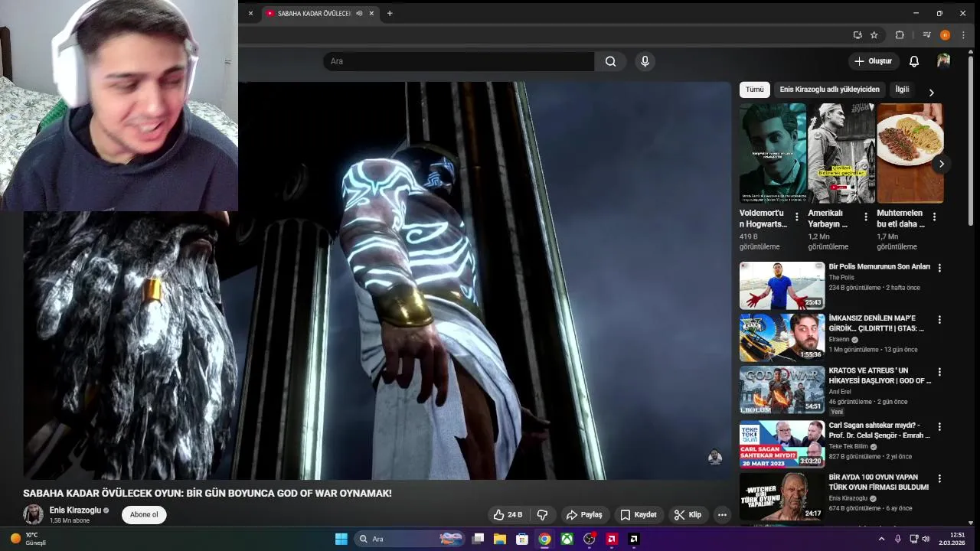Open Enis Kirazoglu channel name link

75,510
